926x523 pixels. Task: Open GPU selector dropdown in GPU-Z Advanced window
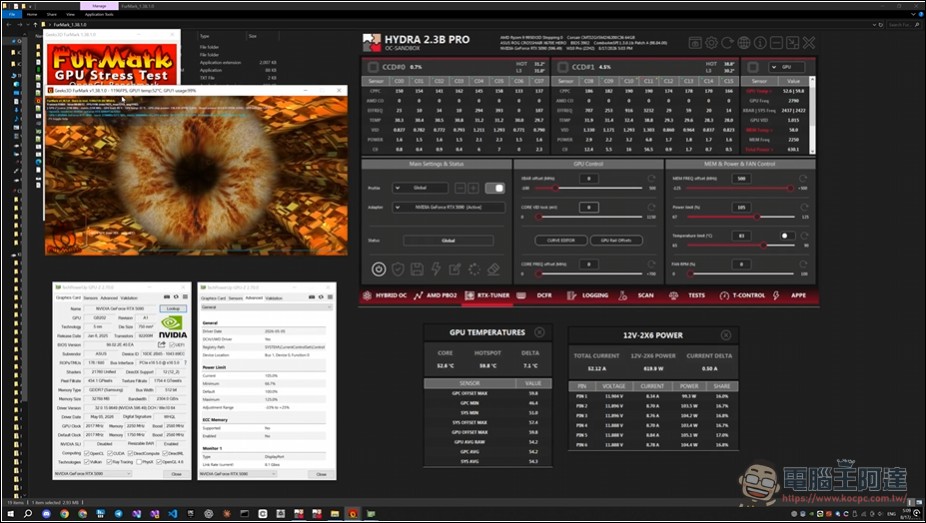pos(238,474)
